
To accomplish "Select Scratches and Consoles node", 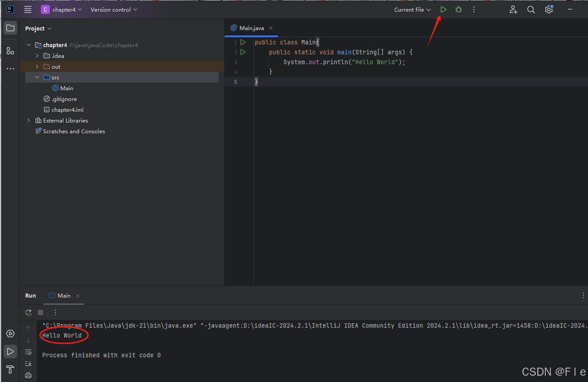I will [70, 131].
